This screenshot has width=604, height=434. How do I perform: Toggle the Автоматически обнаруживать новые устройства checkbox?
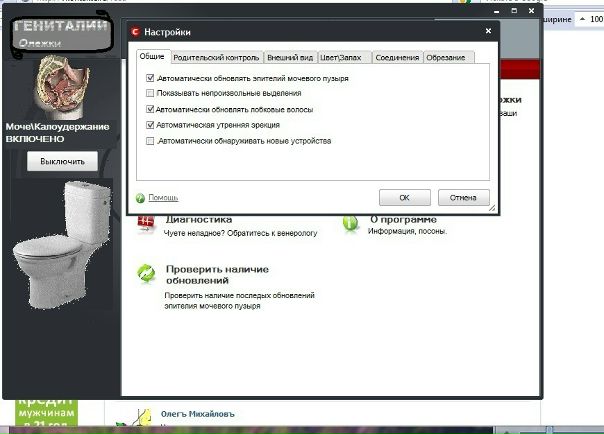tap(150, 141)
